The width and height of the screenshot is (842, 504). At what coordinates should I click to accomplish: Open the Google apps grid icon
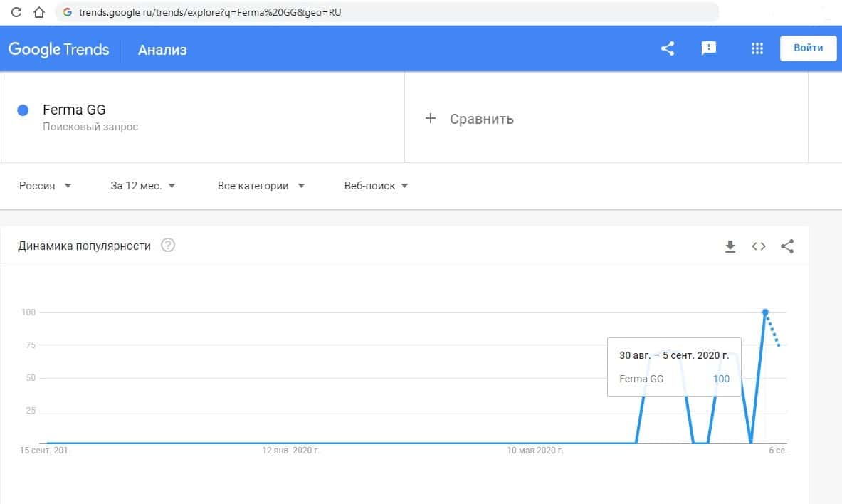click(757, 48)
